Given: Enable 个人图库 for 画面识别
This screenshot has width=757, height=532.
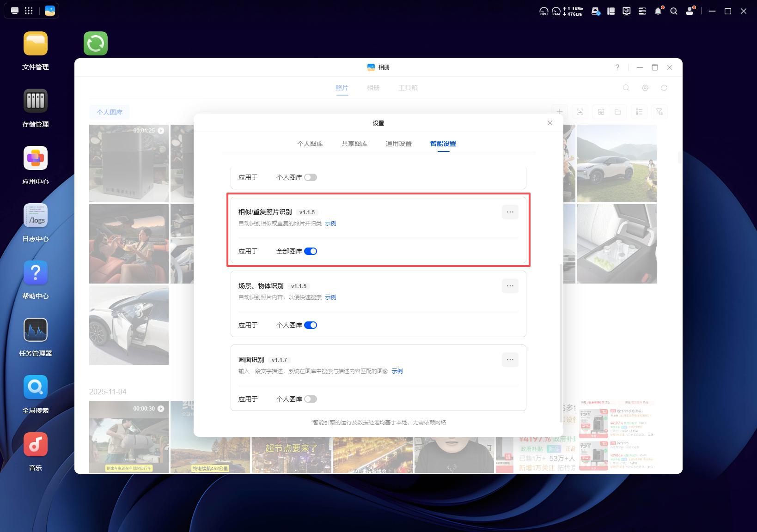Looking at the screenshot, I should (311, 399).
